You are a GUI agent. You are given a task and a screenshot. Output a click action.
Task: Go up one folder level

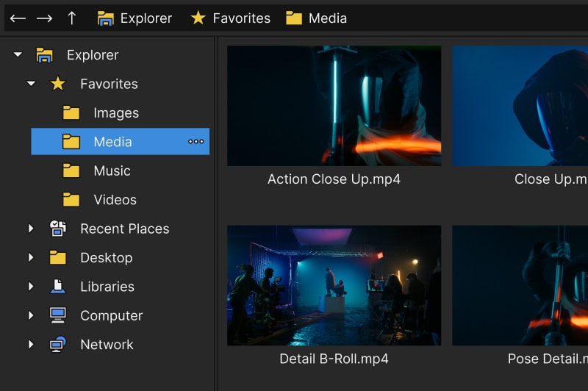(x=71, y=18)
